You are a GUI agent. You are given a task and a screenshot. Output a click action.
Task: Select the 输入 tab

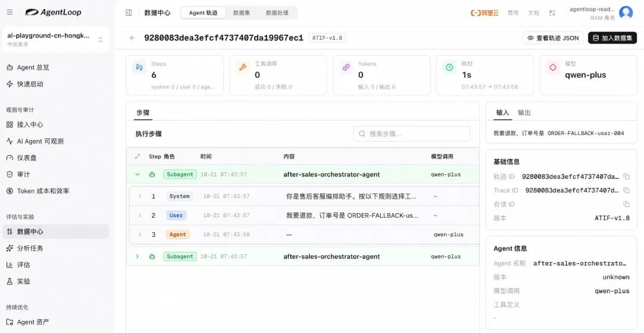(x=502, y=112)
